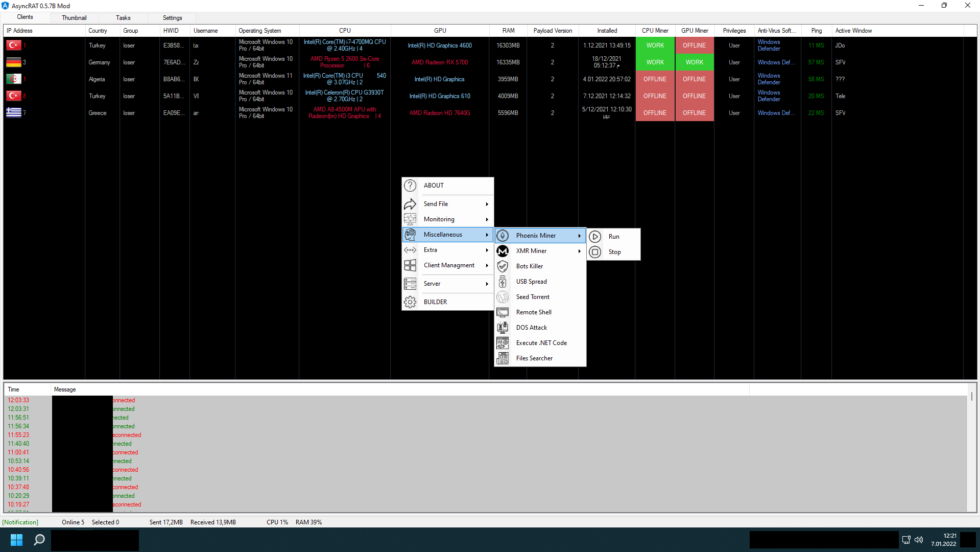Click the "Algeria" country cell

(x=97, y=79)
